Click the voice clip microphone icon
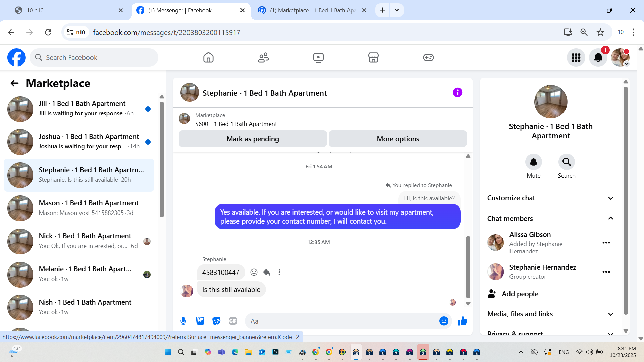This screenshot has width=644, height=362. (183, 321)
